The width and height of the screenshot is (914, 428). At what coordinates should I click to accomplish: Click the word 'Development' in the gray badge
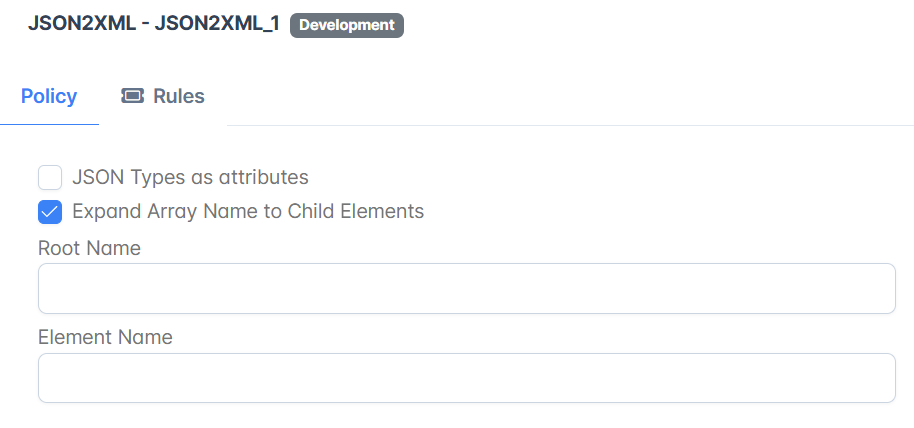coord(347,25)
